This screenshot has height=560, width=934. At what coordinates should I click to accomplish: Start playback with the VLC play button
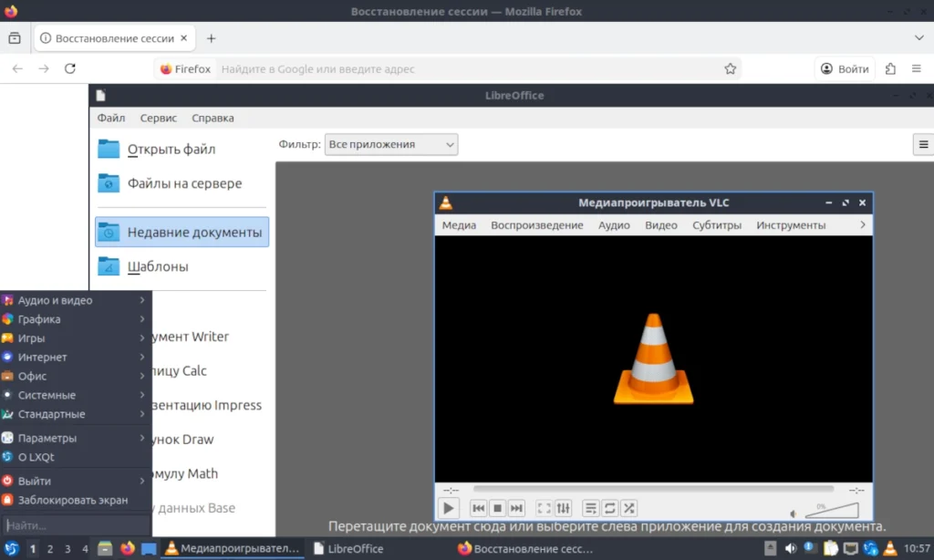(448, 508)
